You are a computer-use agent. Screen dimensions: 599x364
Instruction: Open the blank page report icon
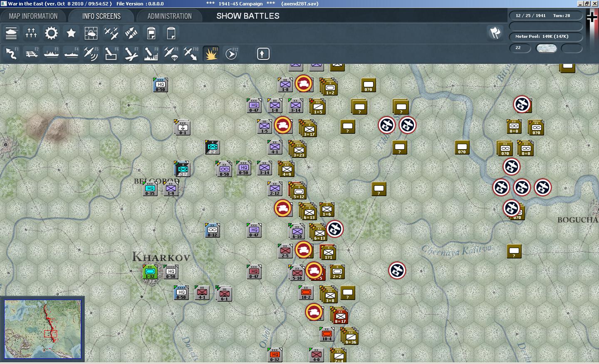171,33
